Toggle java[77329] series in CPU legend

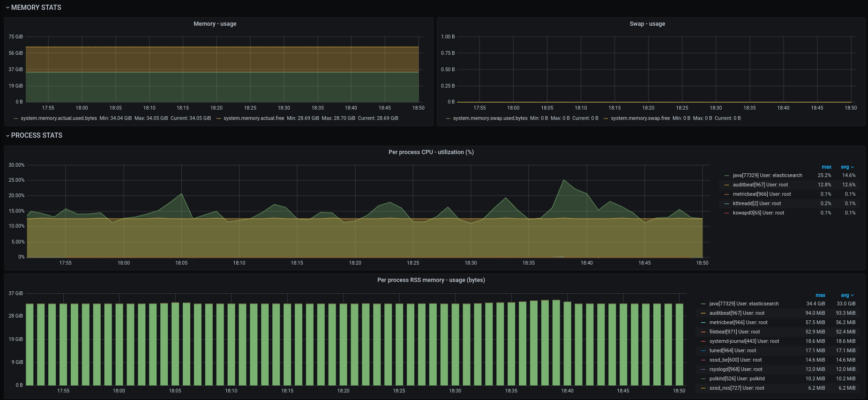click(x=767, y=175)
